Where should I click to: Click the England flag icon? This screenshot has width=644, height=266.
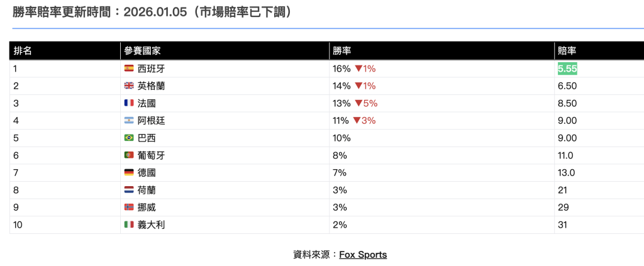pyautogui.click(x=129, y=86)
